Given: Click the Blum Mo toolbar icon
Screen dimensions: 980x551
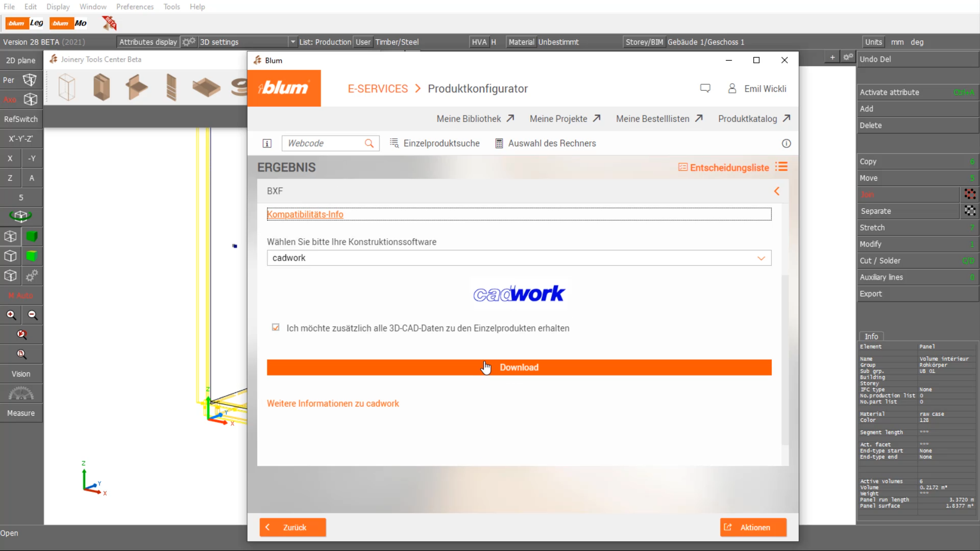Looking at the screenshot, I should click(x=69, y=23).
